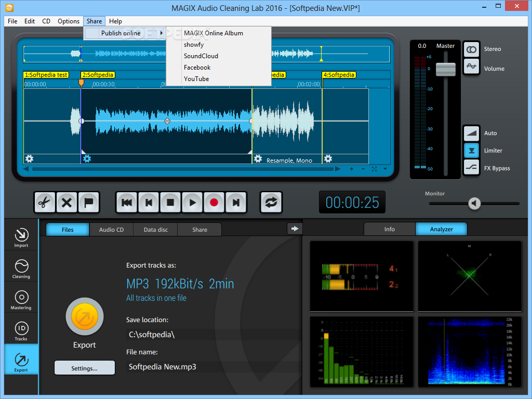Zoom out the waveform with minus icon
The height and width of the screenshot is (399, 532).
(363, 169)
